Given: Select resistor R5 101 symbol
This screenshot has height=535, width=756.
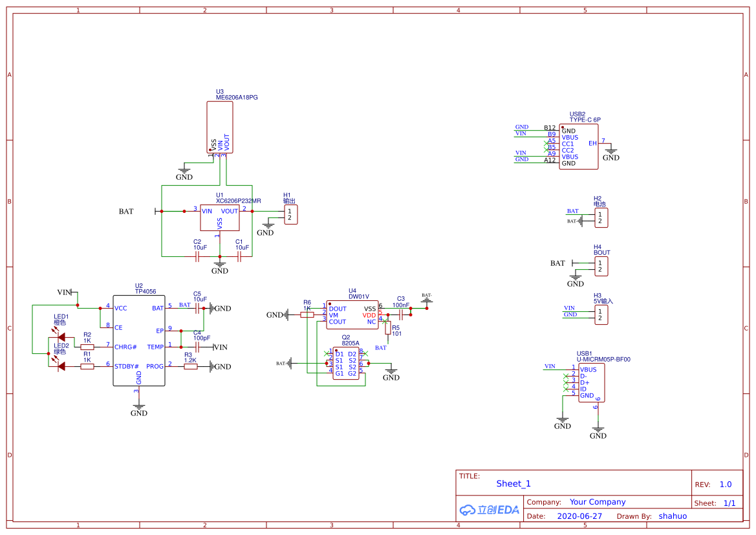Looking at the screenshot, I should (x=387, y=329).
